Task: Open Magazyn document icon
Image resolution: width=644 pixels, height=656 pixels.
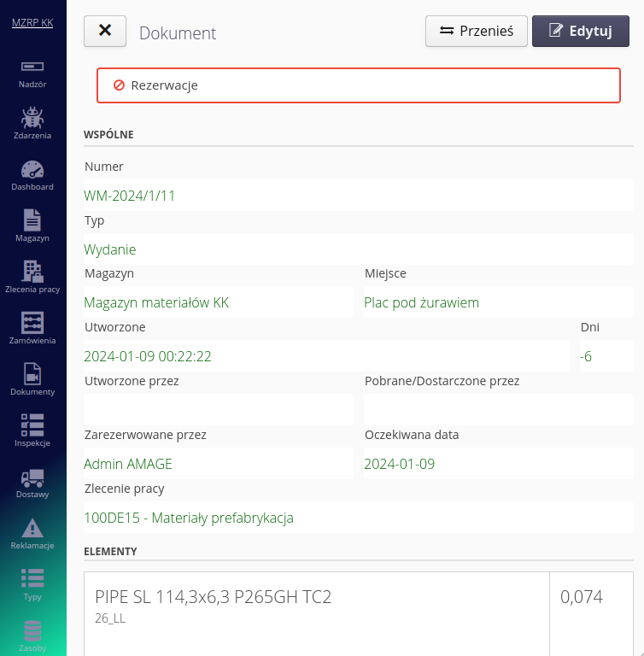Action: tap(32, 220)
